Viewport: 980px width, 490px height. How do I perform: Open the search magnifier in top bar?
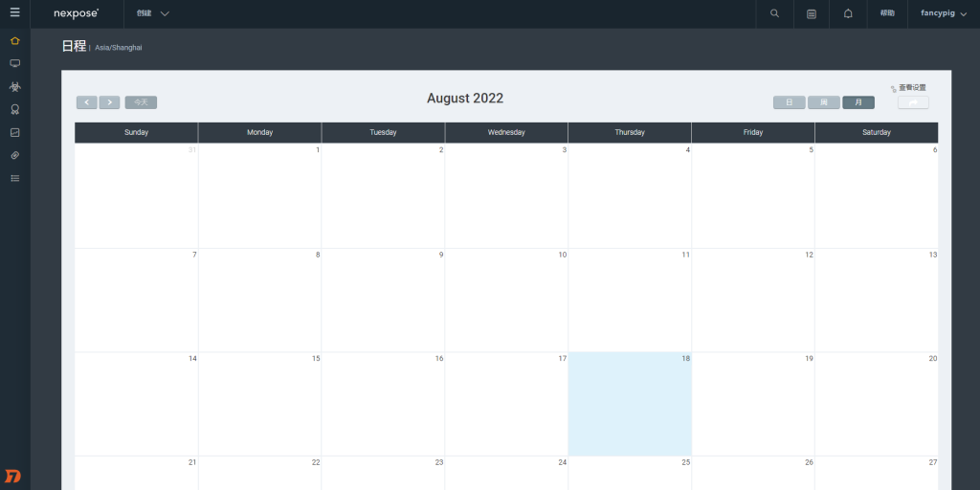(x=774, y=13)
